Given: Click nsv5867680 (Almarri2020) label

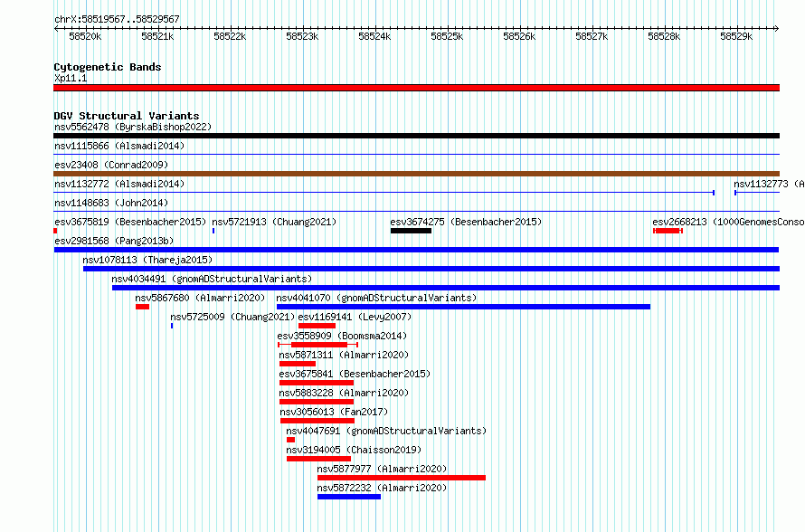Looking at the screenshot, I should click(200, 298).
